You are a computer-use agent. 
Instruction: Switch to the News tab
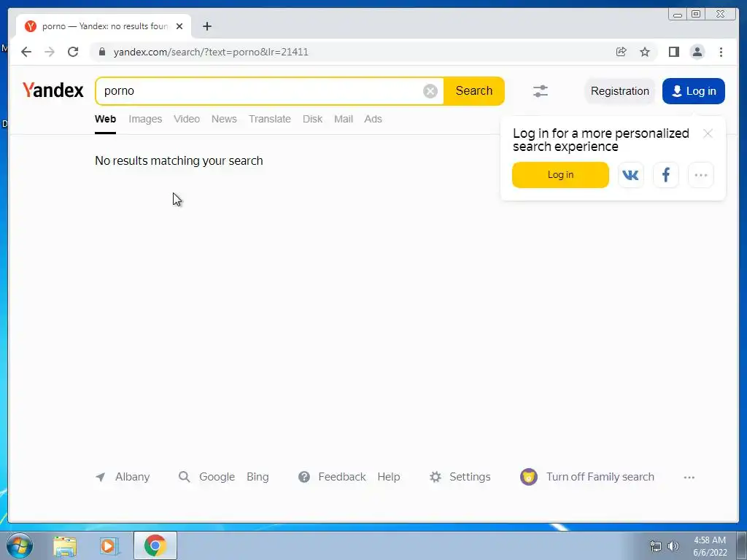point(224,119)
